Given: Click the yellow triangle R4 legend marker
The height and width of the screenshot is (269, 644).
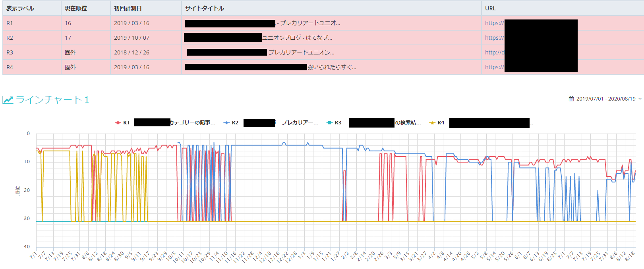Looking at the screenshot, I should (432, 123).
